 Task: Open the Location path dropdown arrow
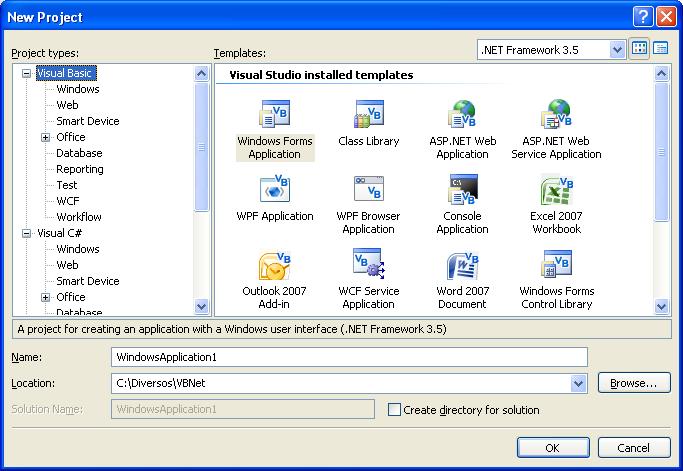578,383
